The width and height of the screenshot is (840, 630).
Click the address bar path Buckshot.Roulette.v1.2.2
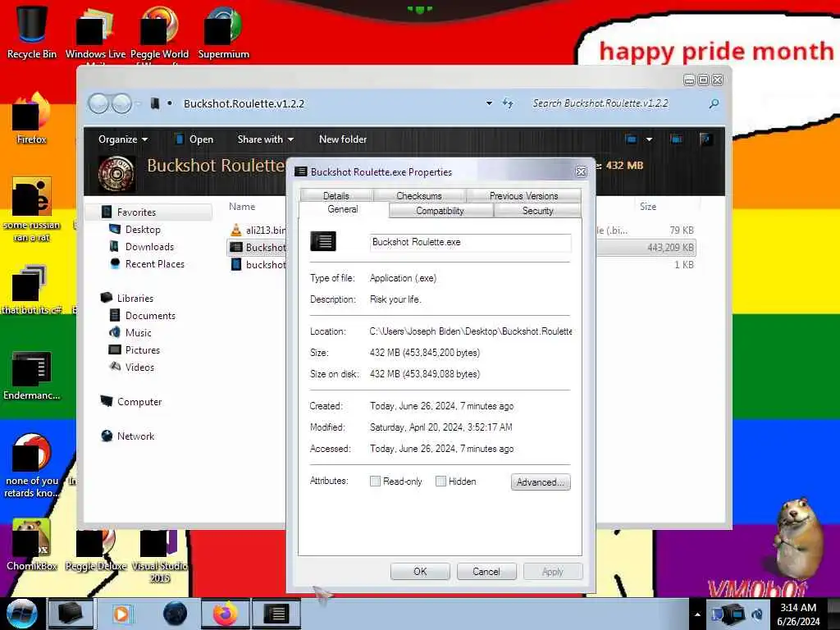pos(244,103)
